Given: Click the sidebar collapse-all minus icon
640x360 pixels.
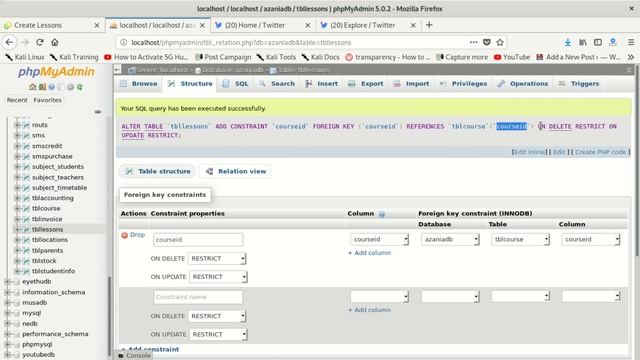Looking at the screenshot, I should tap(98, 111).
